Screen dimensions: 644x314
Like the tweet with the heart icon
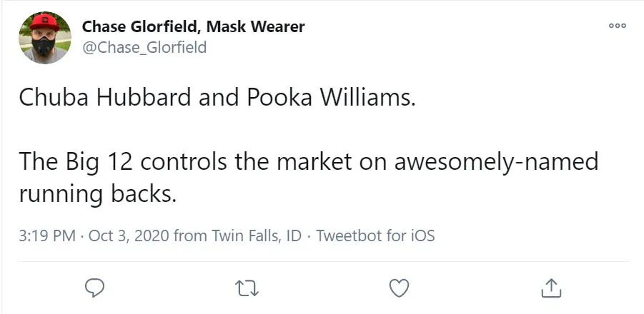coord(398,288)
